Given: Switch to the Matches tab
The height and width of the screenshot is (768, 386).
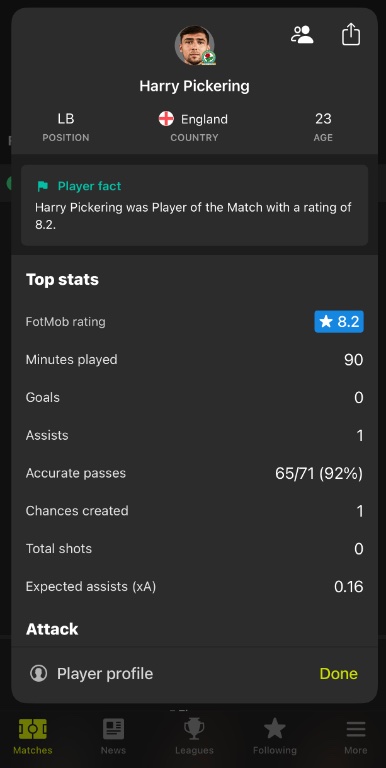Looking at the screenshot, I should point(33,736).
